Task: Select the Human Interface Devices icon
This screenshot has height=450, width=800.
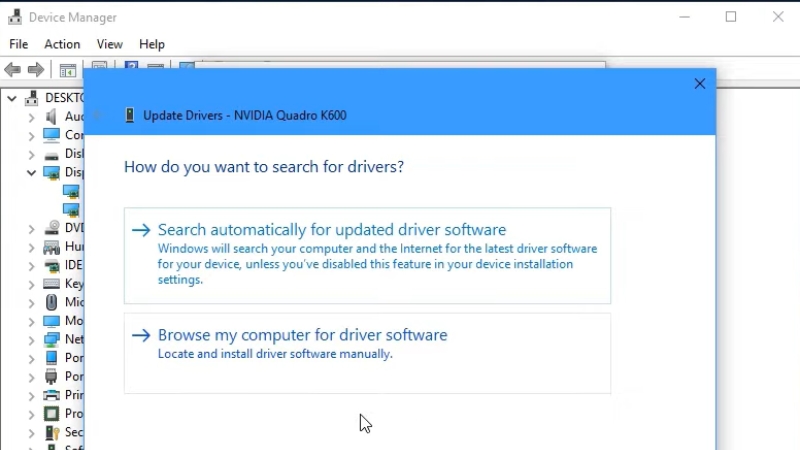Action: click(x=51, y=247)
